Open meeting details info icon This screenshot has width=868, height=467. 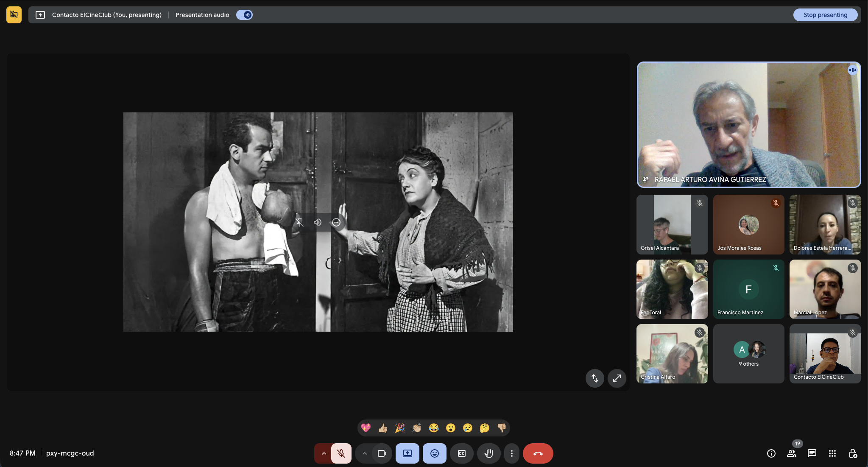coord(771,453)
